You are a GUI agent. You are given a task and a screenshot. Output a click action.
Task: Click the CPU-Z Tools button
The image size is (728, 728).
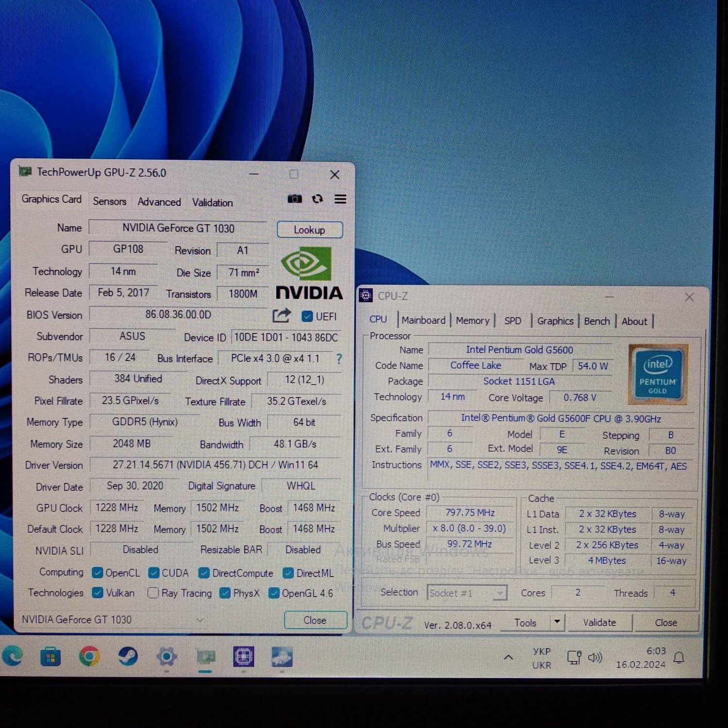click(x=526, y=623)
